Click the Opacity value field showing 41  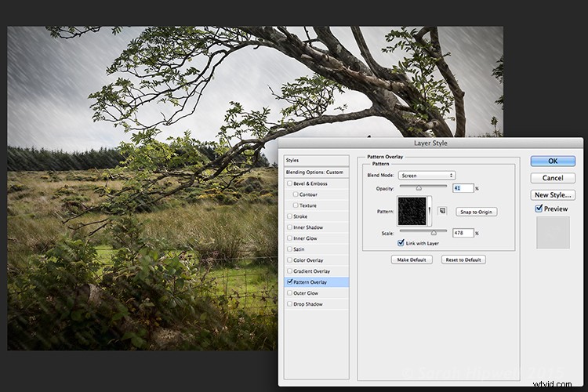point(463,188)
